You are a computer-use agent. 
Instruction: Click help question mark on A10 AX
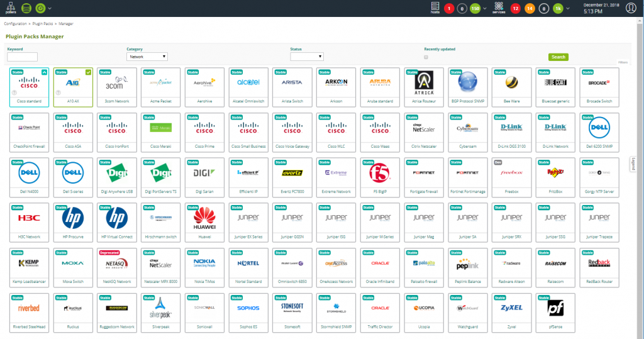58,92
